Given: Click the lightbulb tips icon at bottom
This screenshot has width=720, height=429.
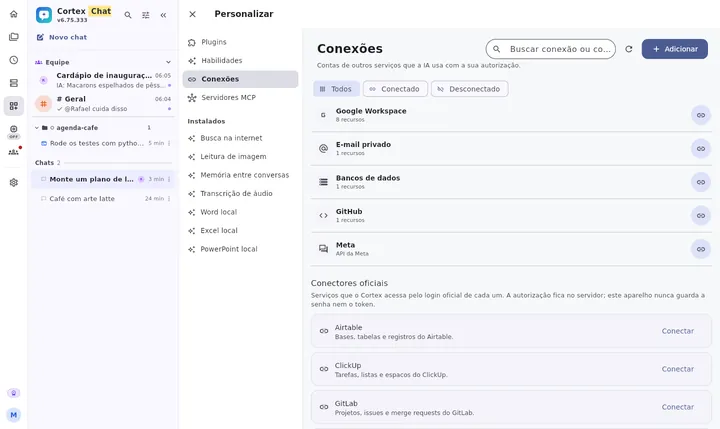Looking at the screenshot, I should (14, 393).
